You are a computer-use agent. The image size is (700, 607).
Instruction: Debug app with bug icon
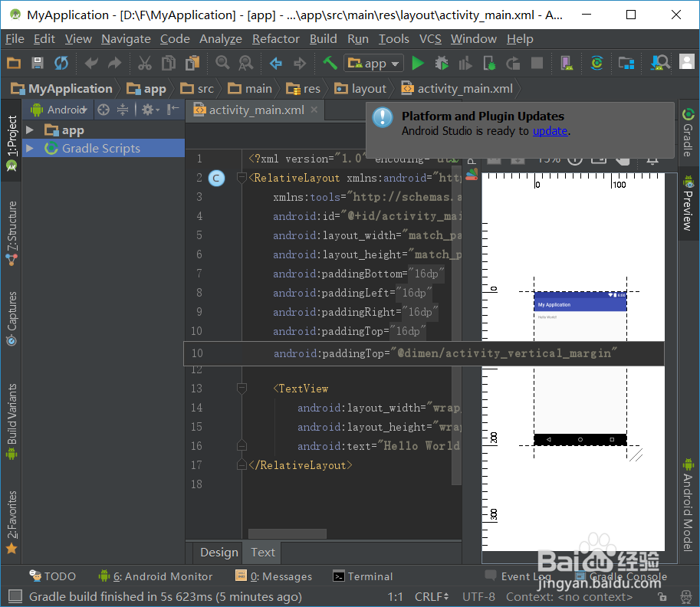click(442, 64)
